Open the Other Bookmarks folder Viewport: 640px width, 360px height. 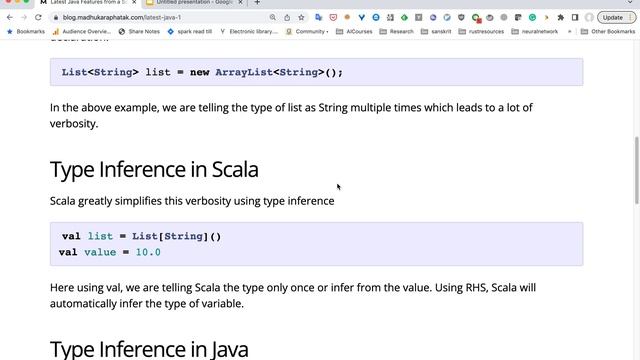608,31
